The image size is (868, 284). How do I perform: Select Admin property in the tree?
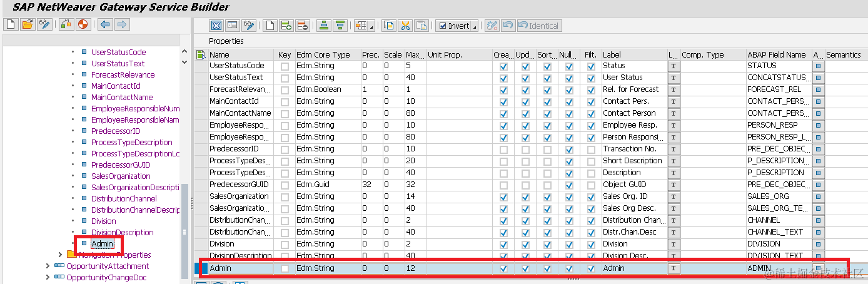103,243
